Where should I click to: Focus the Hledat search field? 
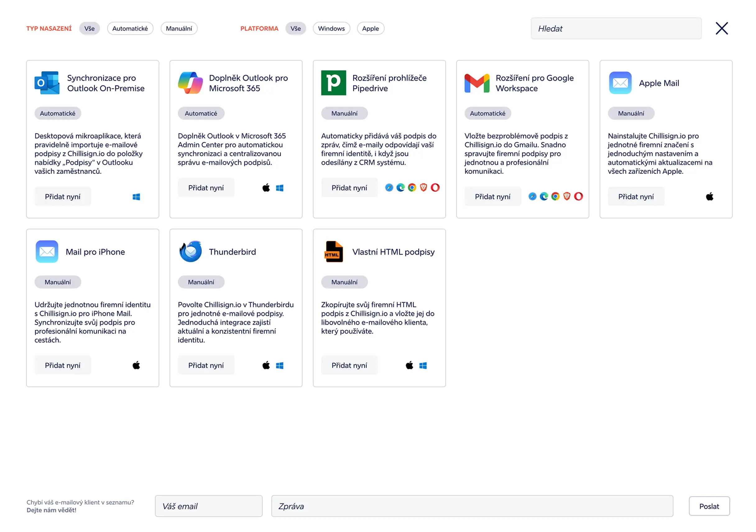pos(616,28)
